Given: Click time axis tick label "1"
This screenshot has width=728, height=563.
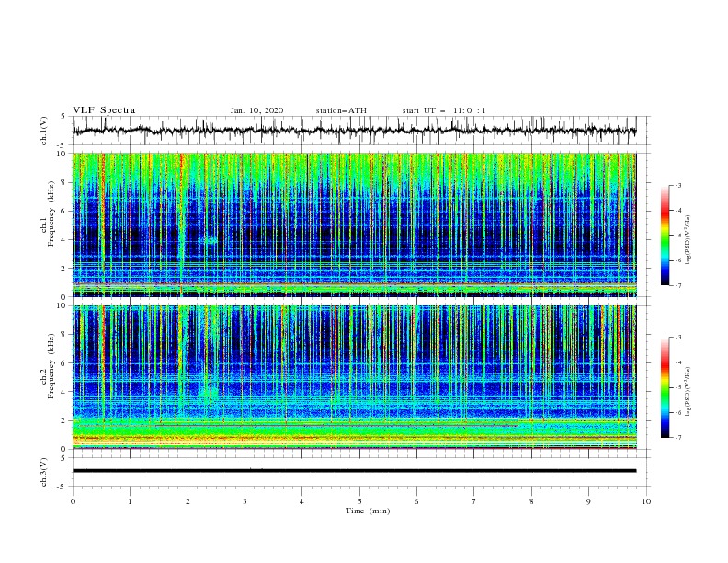Looking at the screenshot, I should (130, 501).
